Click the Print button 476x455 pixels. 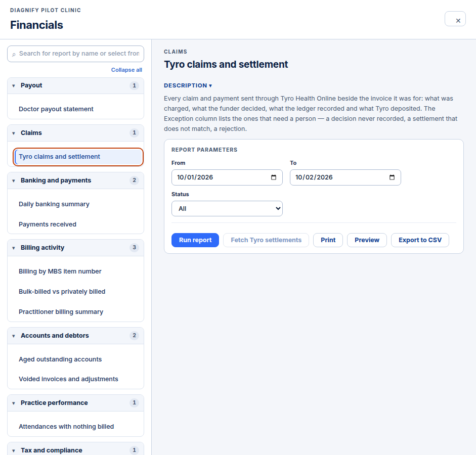tap(328, 240)
